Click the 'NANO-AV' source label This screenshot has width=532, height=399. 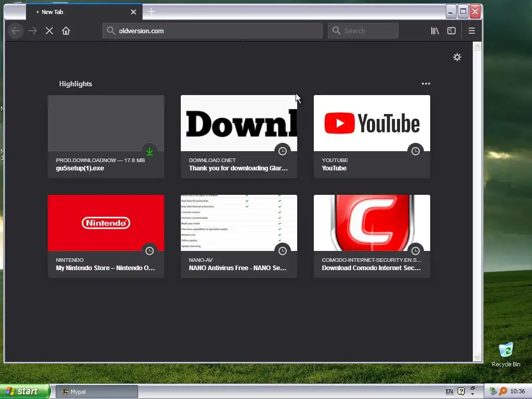pos(201,260)
